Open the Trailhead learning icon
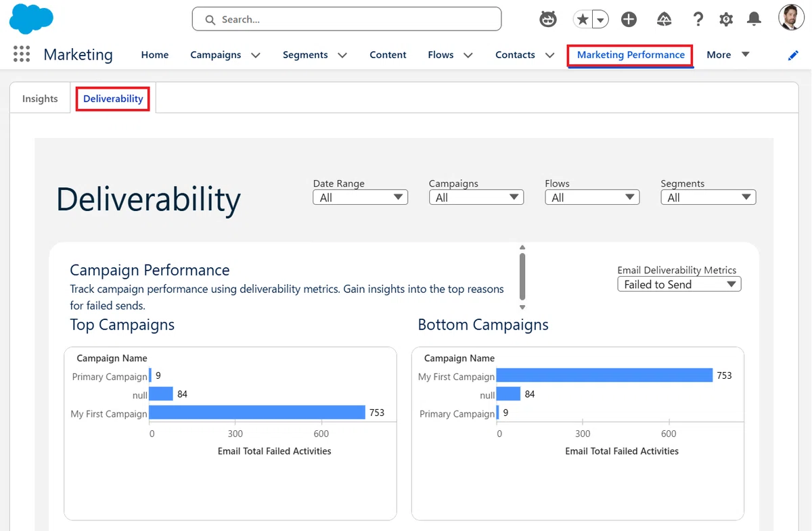The height and width of the screenshot is (531, 812). (x=664, y=20)
